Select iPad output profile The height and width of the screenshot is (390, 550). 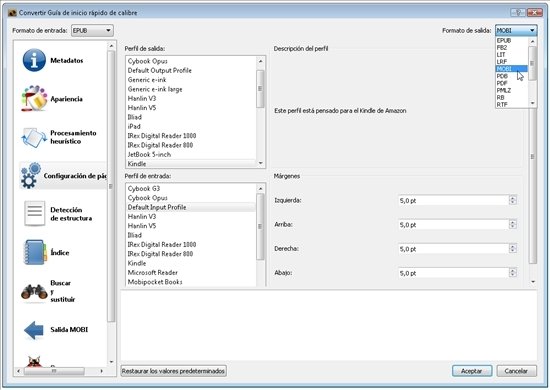click(191, 126)
